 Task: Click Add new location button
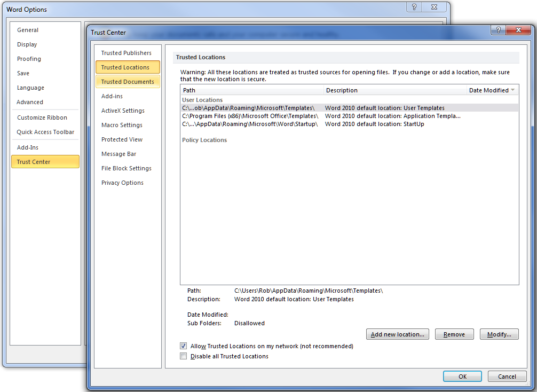pyautogui.click(x=398, y=334)
